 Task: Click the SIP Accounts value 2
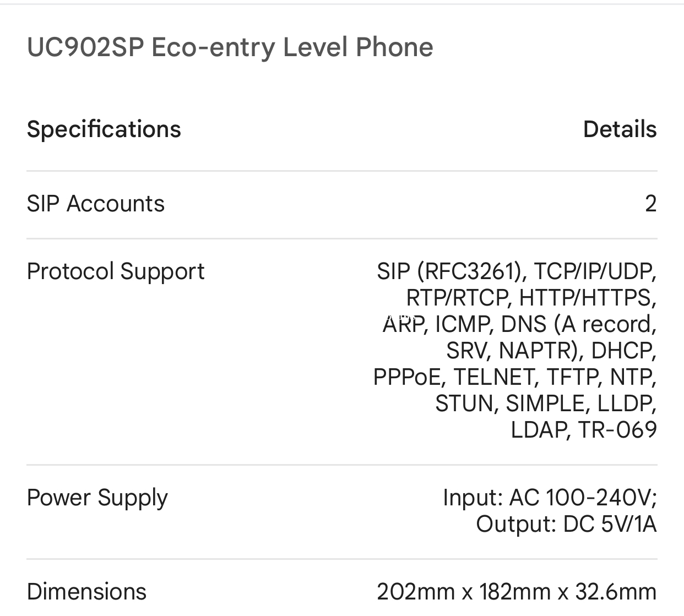(x=650, y=204)
